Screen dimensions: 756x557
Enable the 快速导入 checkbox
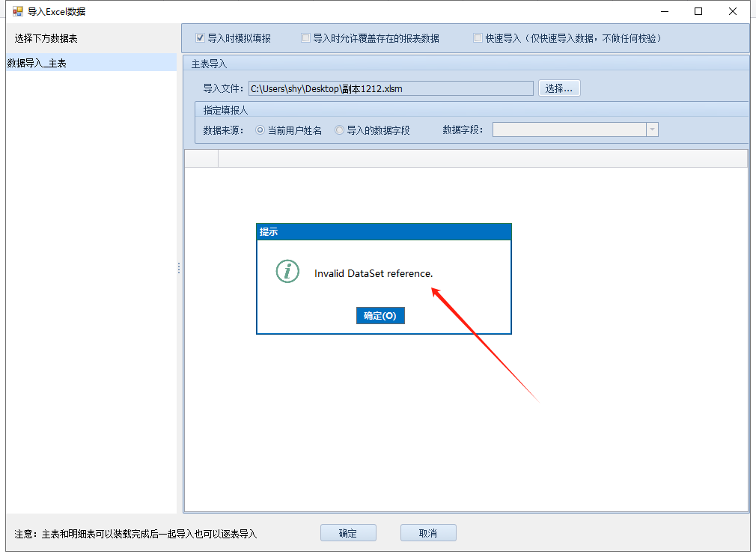(x=478, y=38)
